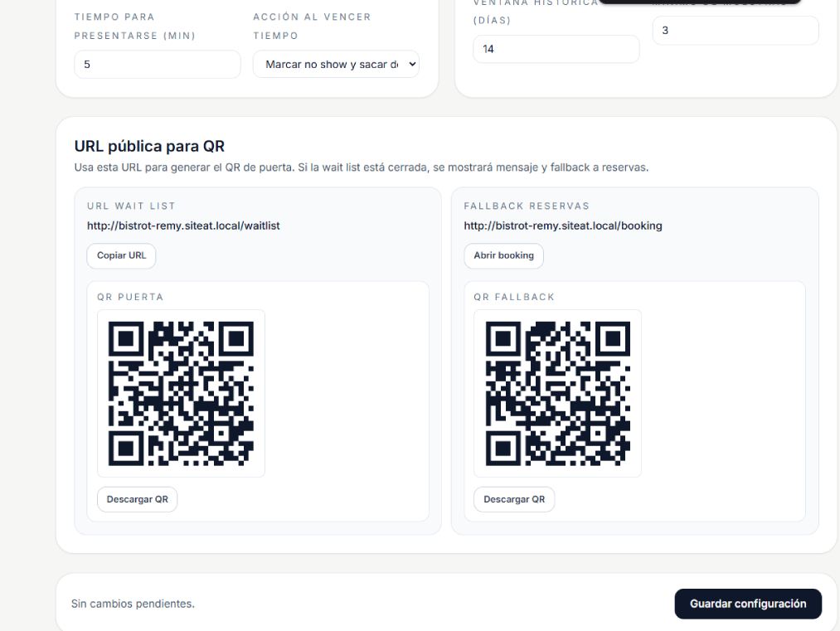
Task: Click the URL pública para QR heading
Action: point(149,146)
